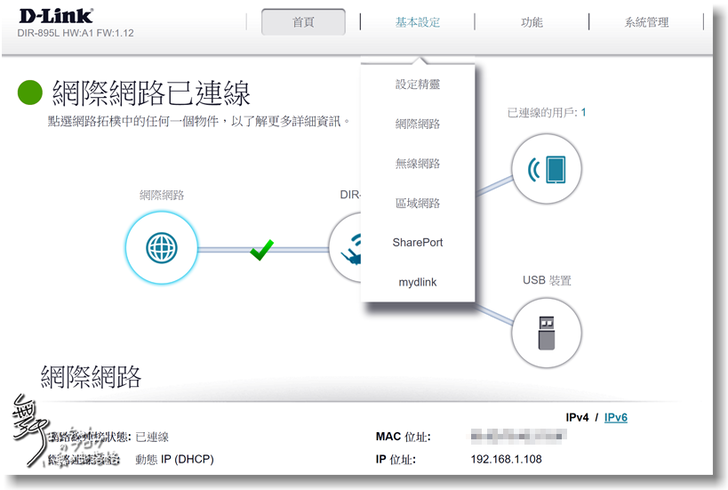This screenshot has height=490, width=728.
Task: Open the connected clients device icon
Action: click(546, 170)
